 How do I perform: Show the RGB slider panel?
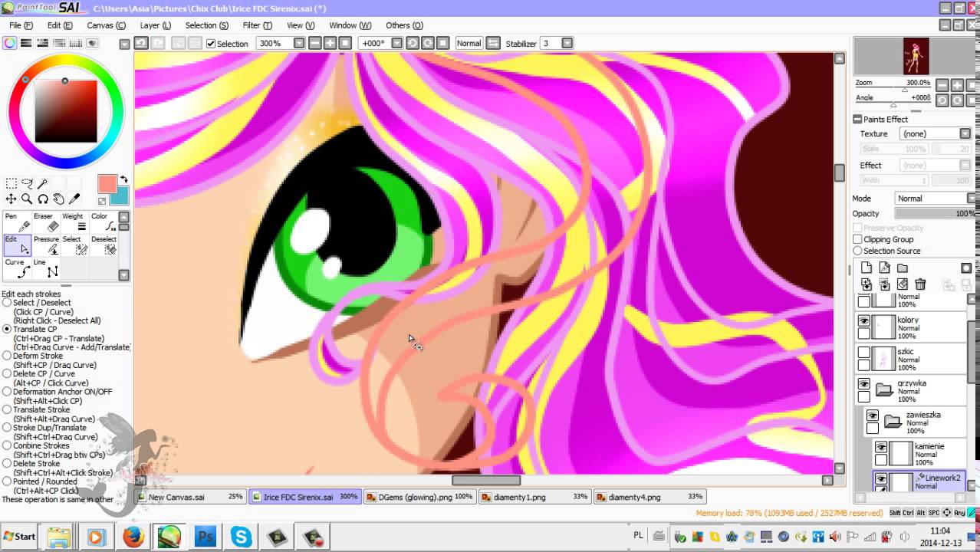click(x=26, y=43)
